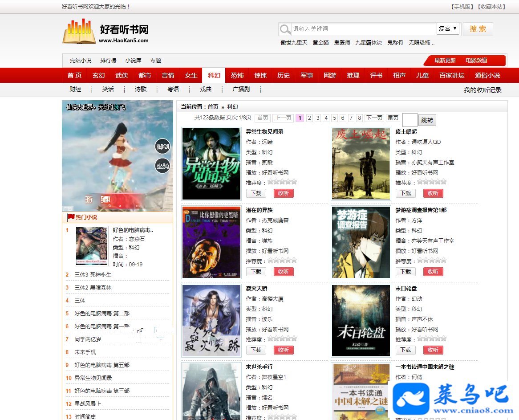519x420 pixels.
Task: Click 收听 for 潜在的异族
Action: pos(284,272)
